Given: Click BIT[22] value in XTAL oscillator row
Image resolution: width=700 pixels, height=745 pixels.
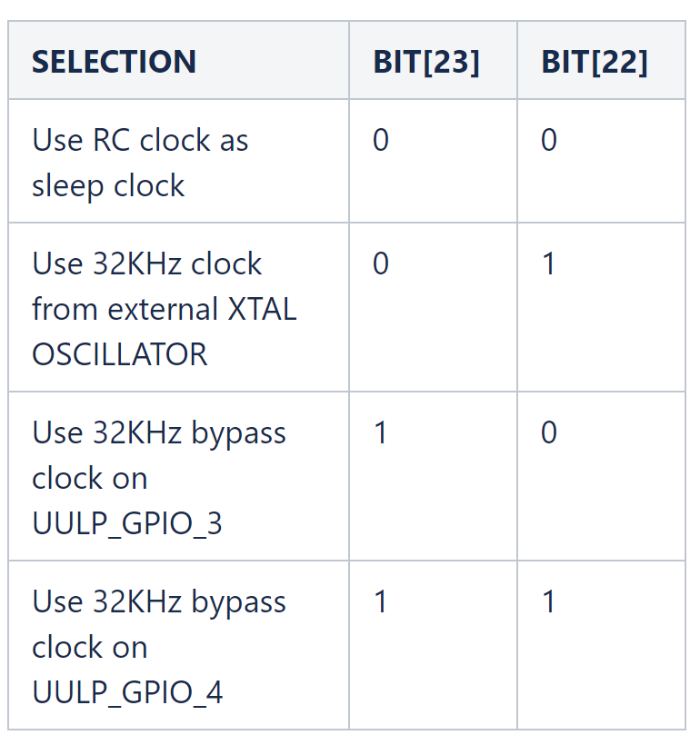Looking at the screenshot, I should coord(549,264).
